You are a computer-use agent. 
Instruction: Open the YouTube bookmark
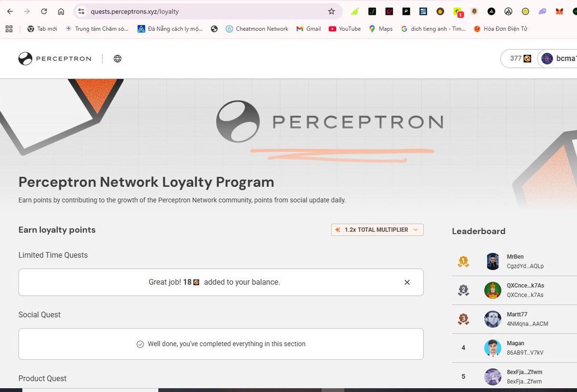tap(345, 29)
